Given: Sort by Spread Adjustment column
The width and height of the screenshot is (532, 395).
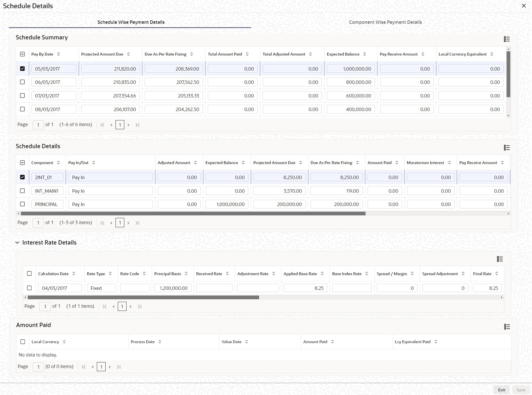Looking at the screenshot, I should (463, 274).
